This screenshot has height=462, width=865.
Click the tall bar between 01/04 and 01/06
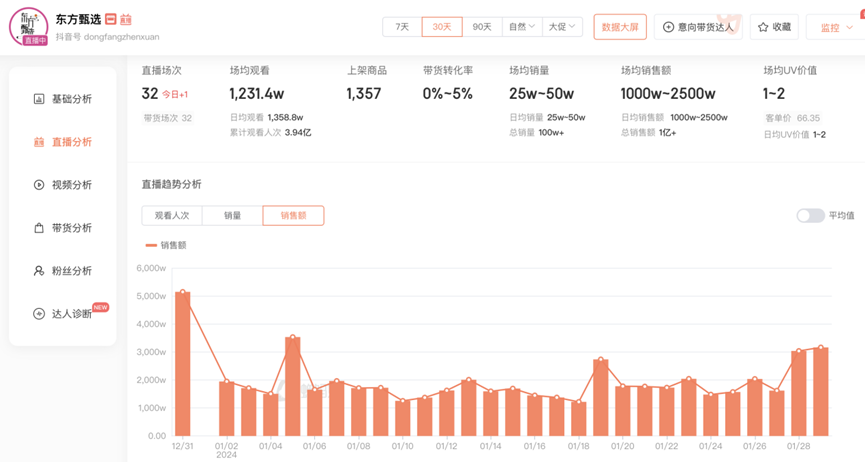point(292,386)
